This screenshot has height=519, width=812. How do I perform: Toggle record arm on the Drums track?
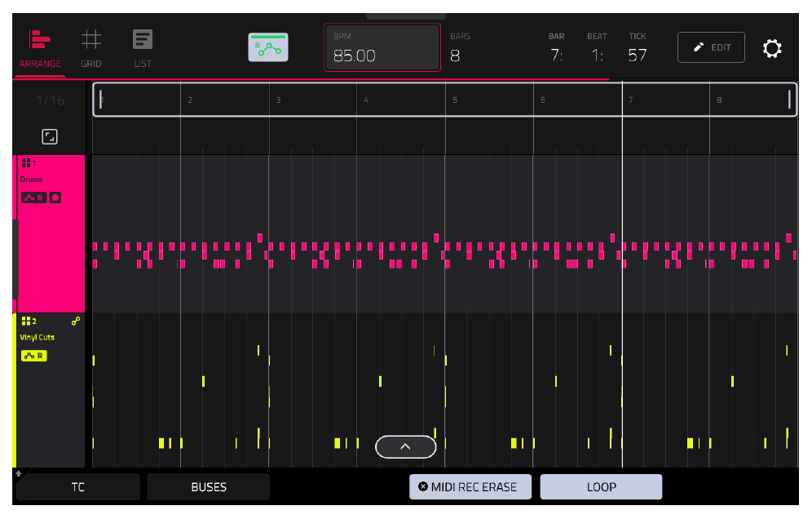click(x=55, y=197)
